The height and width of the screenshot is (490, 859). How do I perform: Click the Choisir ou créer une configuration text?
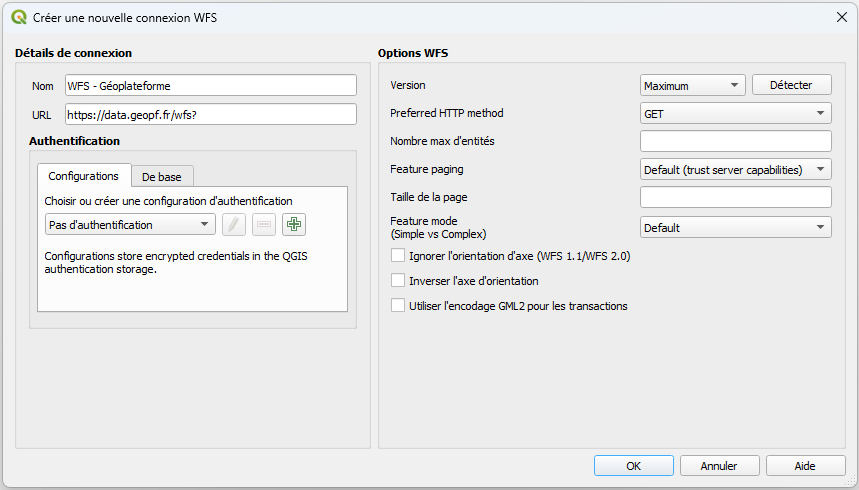point(168,201)
